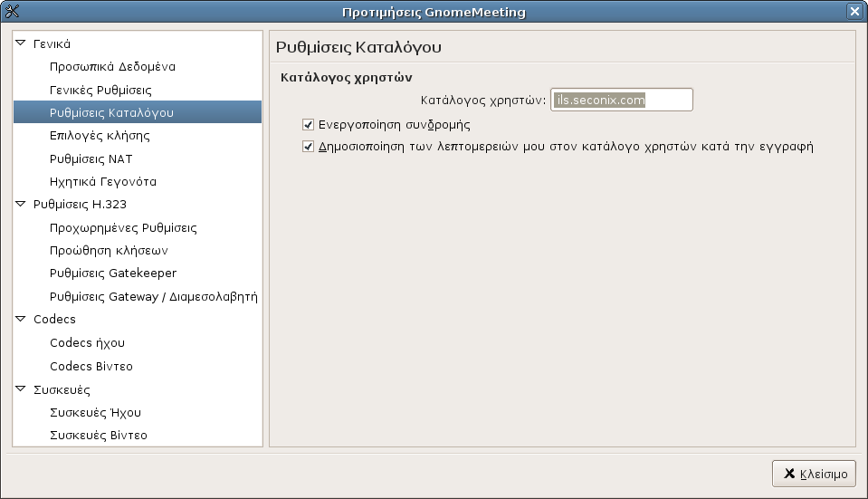Viewport: 868px width, 499px height.
Task: Toggle the Δημοσιοποίηση των λεπτομερειών checkbox
Action: pos(309,147)
